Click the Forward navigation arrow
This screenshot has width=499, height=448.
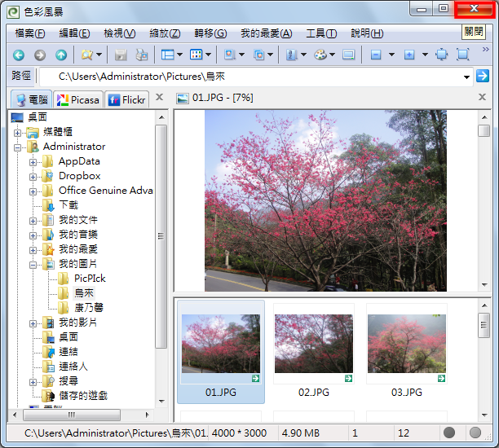[40, 55]
